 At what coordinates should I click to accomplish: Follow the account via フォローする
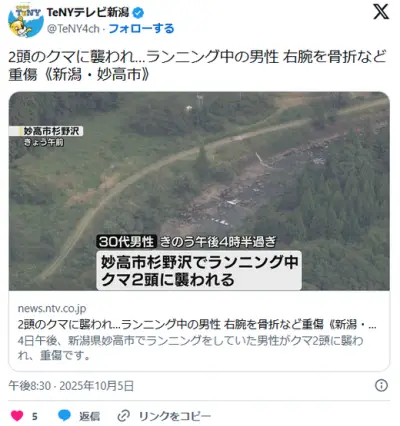click(x=141, y=29)
